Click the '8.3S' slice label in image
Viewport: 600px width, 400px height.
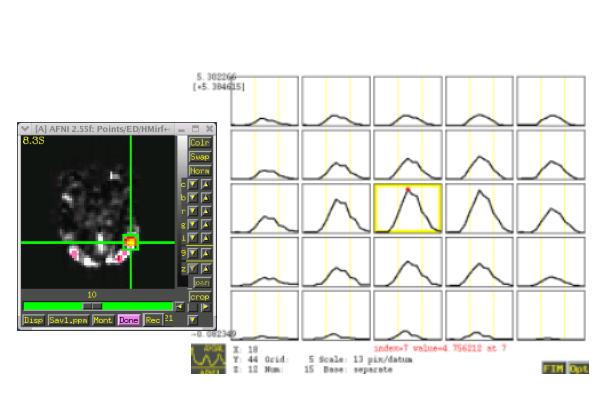pos(33,140)
